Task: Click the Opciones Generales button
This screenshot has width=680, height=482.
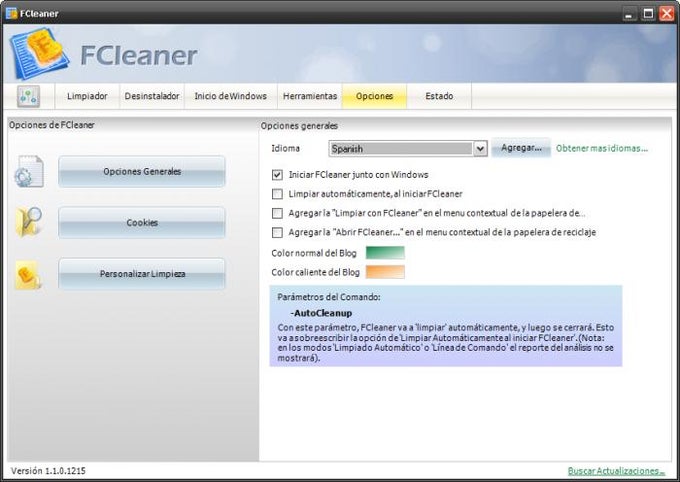Action: tap(142, 172)
